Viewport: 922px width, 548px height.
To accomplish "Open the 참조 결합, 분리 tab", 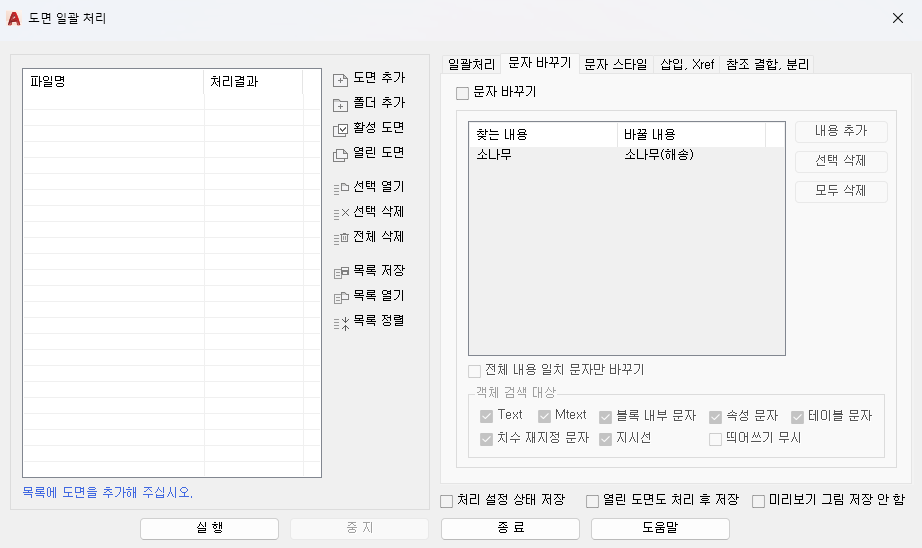I will click(x=767, y=64).
